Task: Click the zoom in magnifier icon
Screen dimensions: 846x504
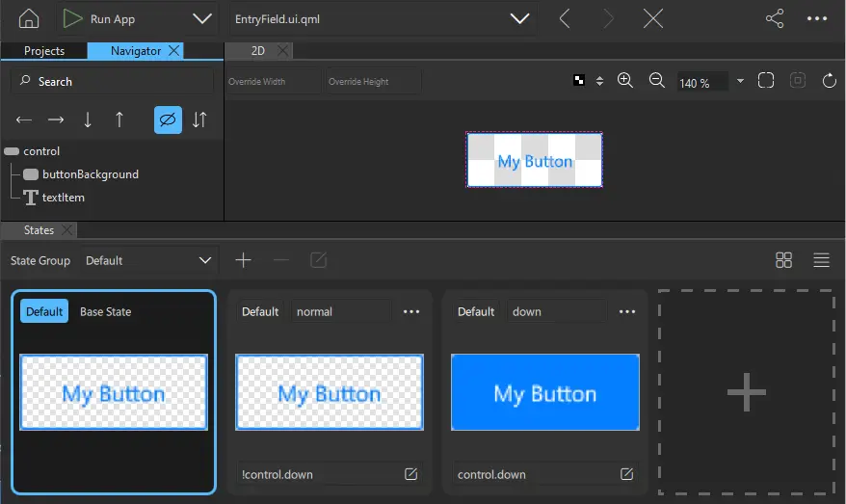Action: (x=624, y=81)
